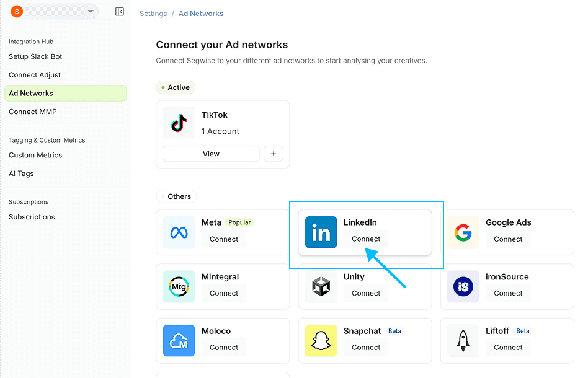Connect the Mintegral ad network

click(224, 293)
